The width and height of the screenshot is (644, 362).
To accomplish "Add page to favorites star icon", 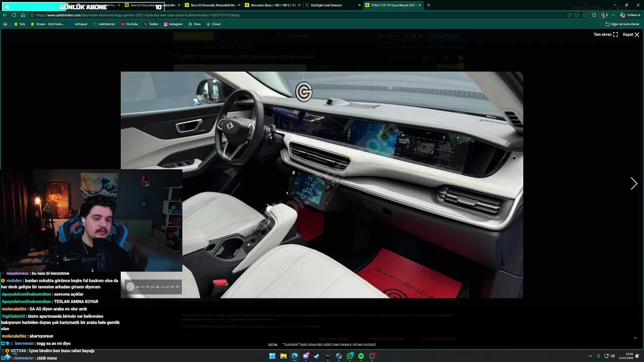I will [585, 15].
